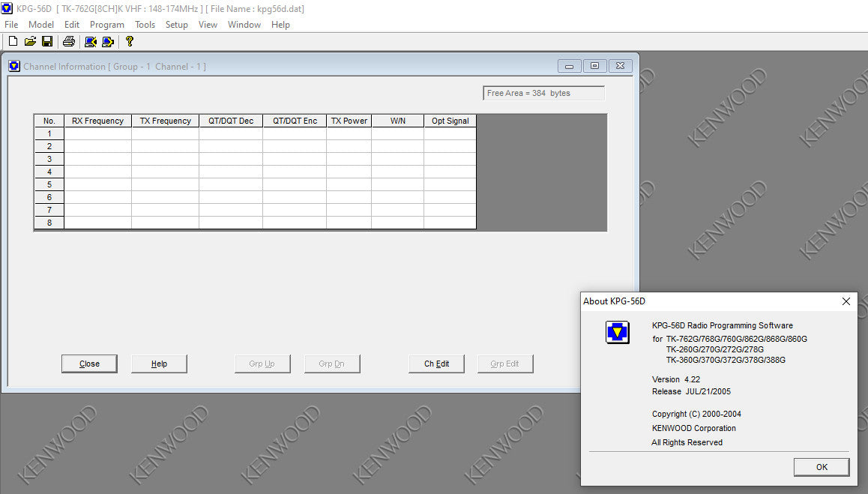Click the RX Frequency column header
This screenshot has height=494, width=868.
(98, 121)
